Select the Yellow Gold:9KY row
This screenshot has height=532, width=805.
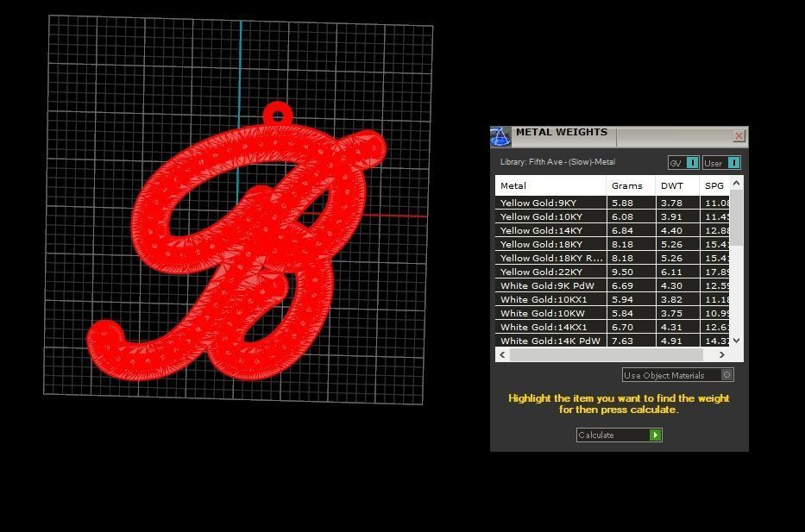click(612, 203)
